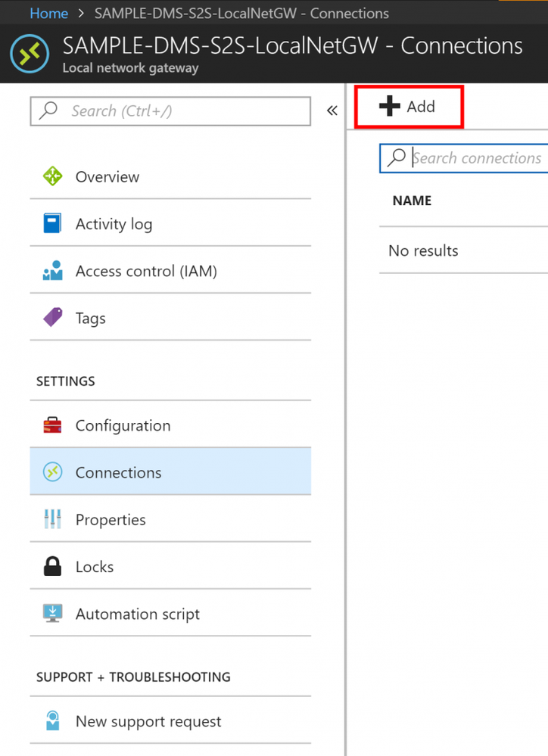Screen dimensions: 548x756
Task: Click the NAME column header
Action: point(412,201)
